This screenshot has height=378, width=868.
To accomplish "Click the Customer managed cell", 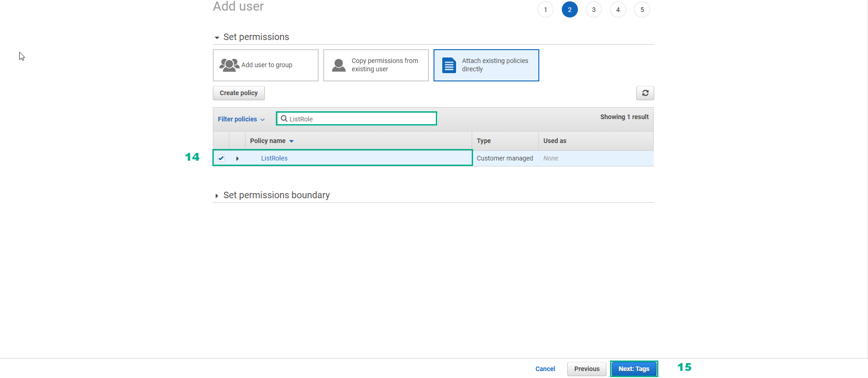I will coord(505,158).
